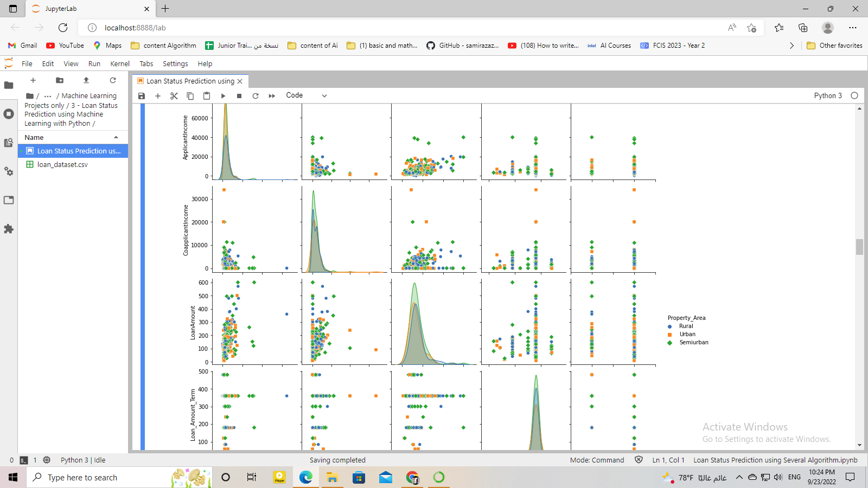Save the notebook

(x=142, y=95)
